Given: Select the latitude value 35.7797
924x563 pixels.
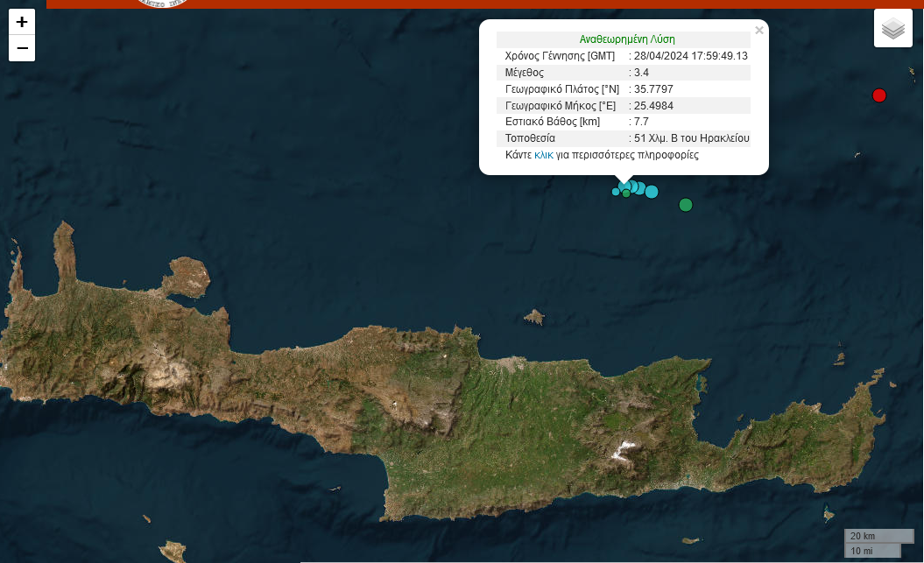Looking at the screenshot, I should click(652, 89).
